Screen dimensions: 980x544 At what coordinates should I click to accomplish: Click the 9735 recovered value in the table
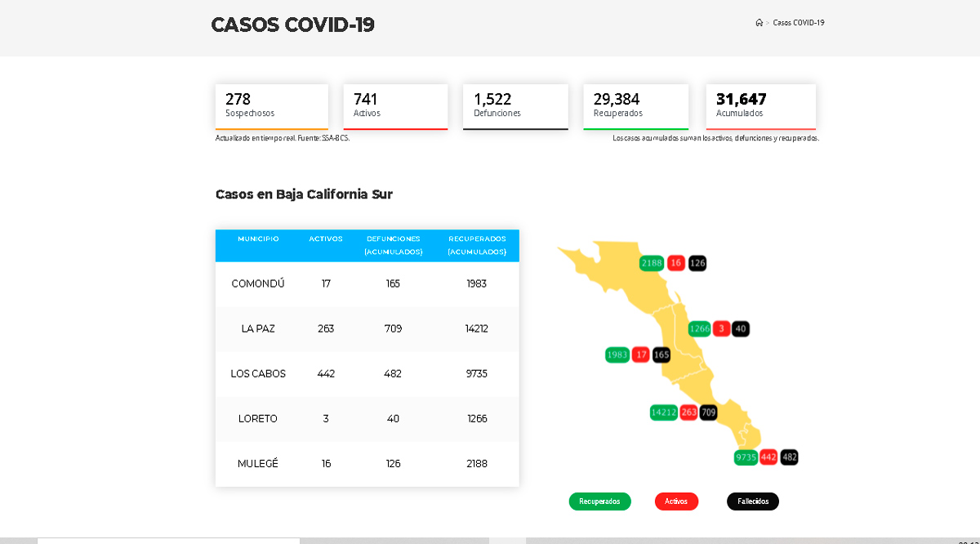coord(477,374)
